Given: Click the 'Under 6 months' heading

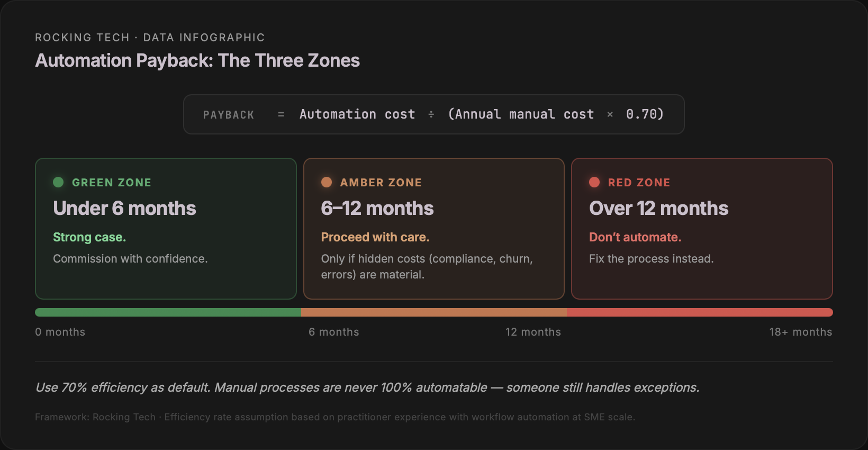Looking at the screenshot, I should point(124,209).
